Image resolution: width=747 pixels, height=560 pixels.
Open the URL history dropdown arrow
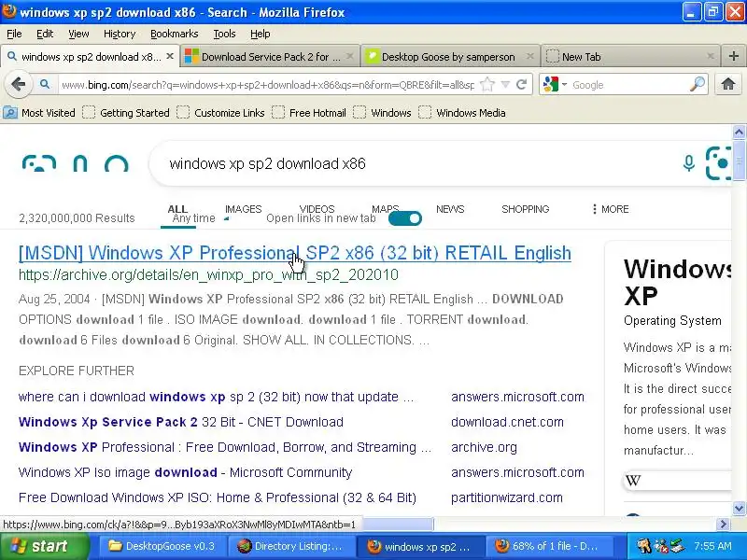point(505,85)
